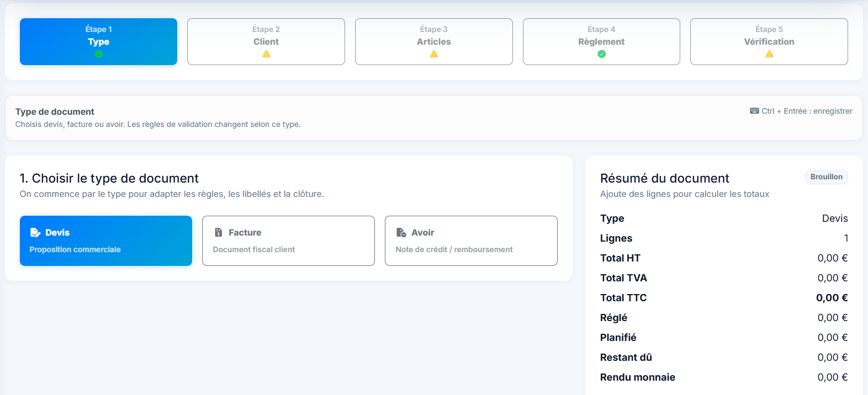Open the Étape 2 Client tab
The image size is (868, 395).
pyautogui.click(x=266, y=41)
